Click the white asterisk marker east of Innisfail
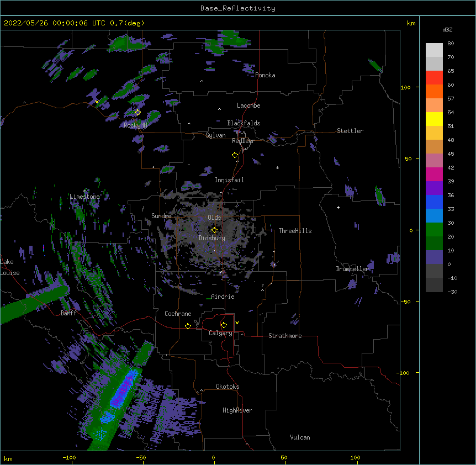The width and height of the screenshot is (476, 465). point(277,167)
